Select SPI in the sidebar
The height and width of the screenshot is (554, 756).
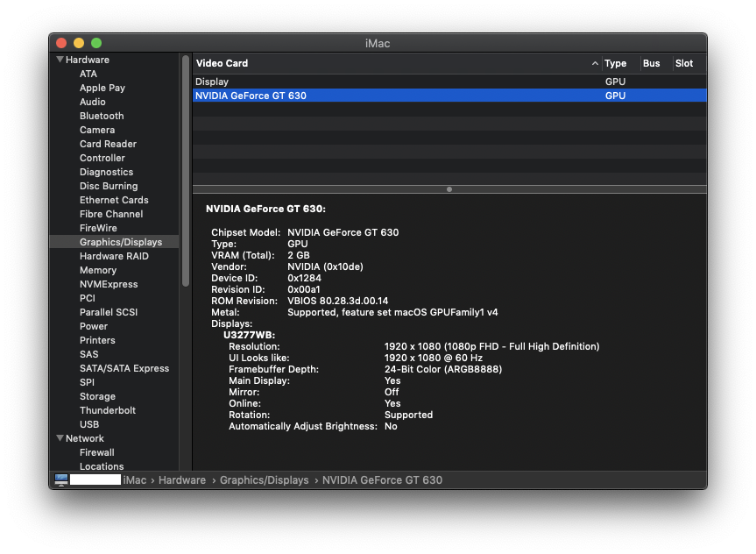coord(88,381)
